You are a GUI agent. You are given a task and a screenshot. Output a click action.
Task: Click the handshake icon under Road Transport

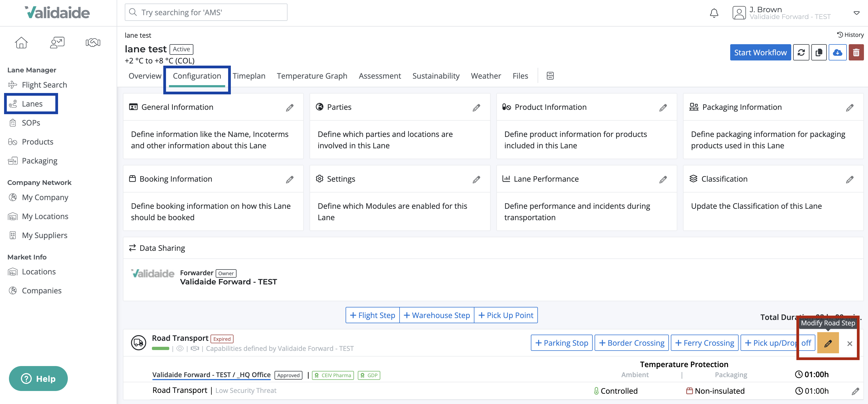(x=195, y=348)
